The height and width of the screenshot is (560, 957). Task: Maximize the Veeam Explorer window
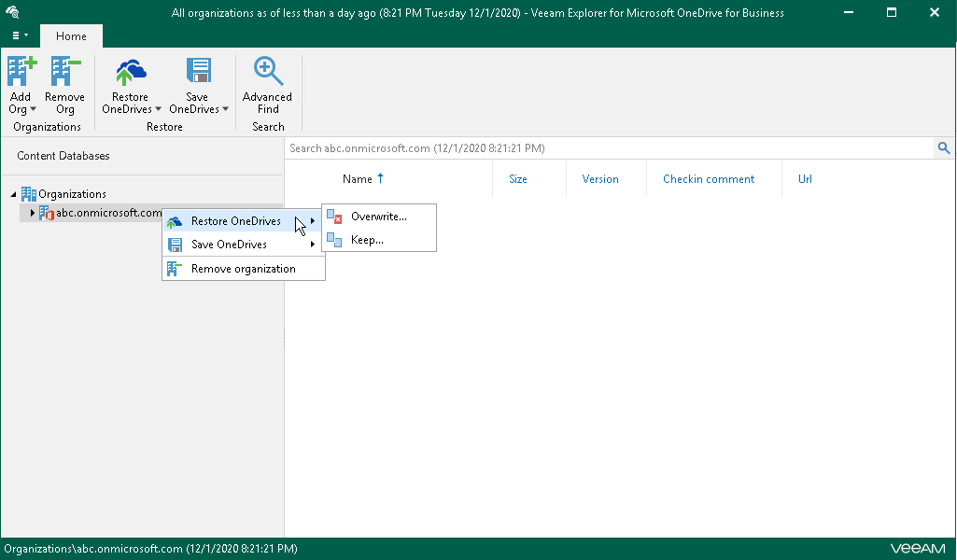[892, 12]
